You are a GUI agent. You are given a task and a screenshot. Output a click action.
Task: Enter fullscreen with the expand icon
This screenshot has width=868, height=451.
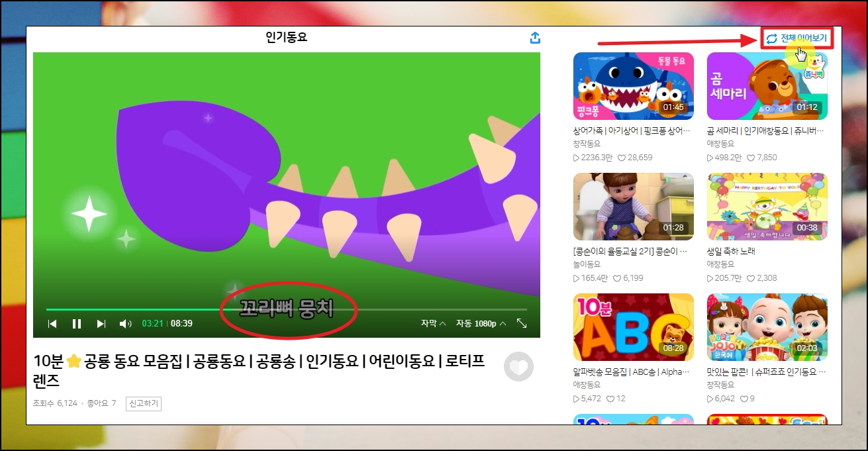click(522, 323)
